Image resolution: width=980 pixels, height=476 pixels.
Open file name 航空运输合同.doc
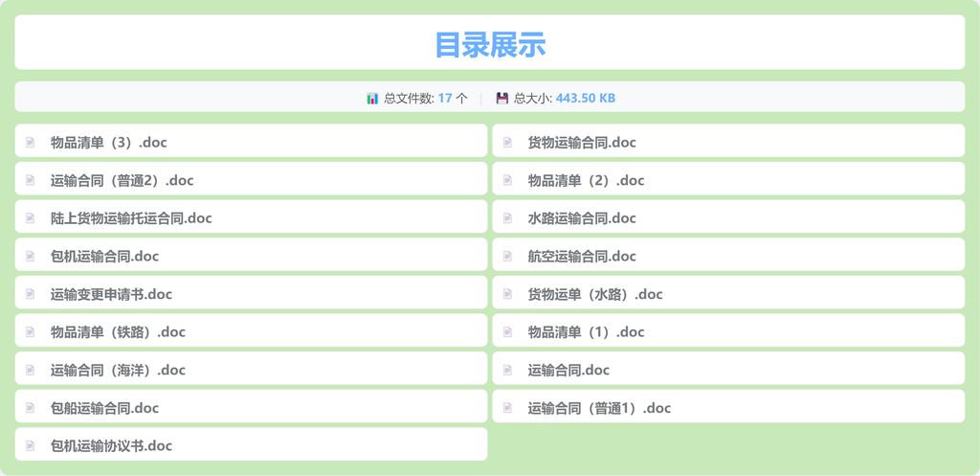point(582,257)
